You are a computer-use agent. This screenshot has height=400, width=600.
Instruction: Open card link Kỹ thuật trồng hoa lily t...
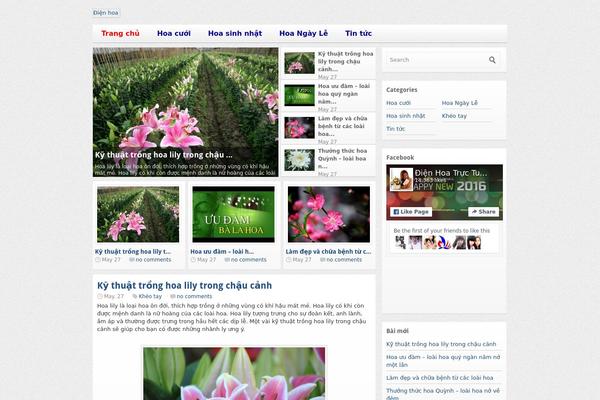(133, 251)
